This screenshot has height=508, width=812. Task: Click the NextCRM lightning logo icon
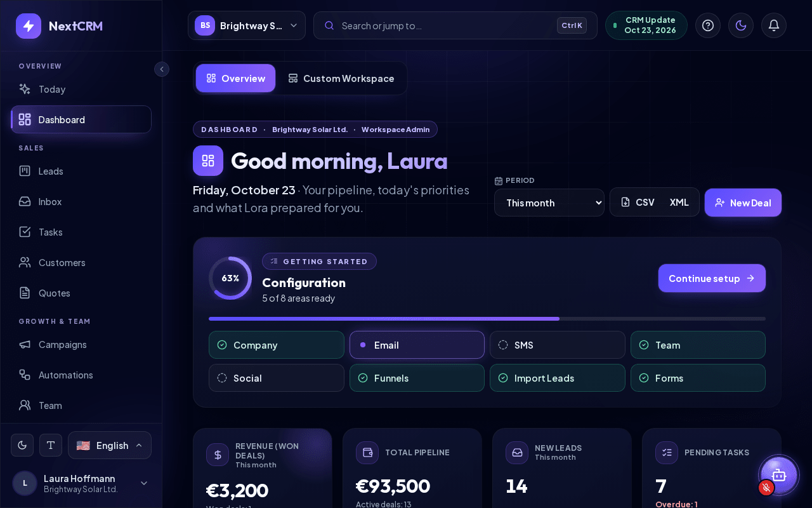pos(29,26)
